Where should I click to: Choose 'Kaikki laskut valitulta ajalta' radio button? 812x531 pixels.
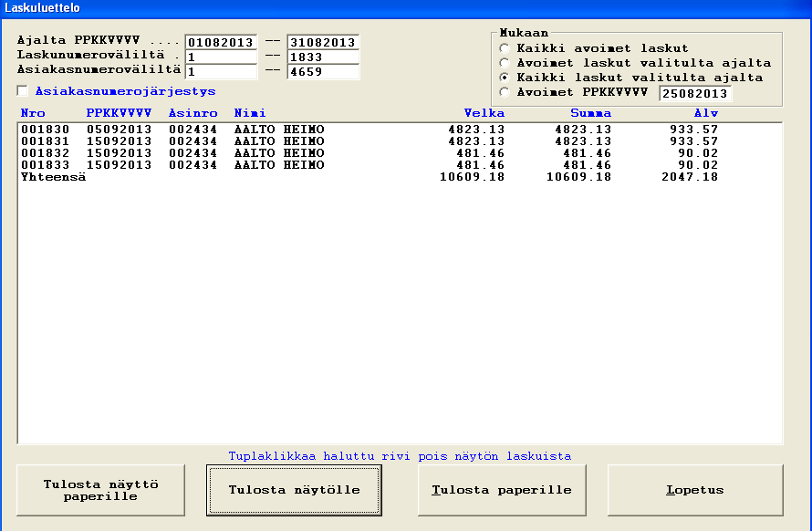point(505,78)
